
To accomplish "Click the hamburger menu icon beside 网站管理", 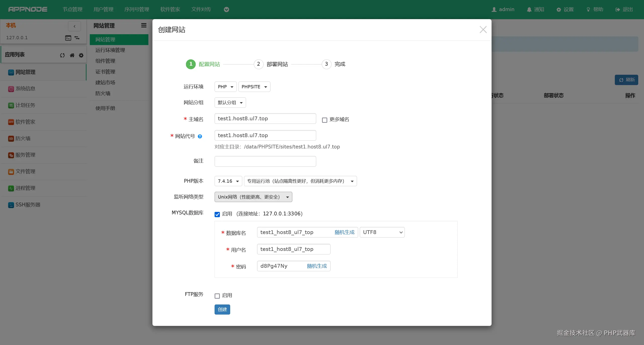I will (x=144, y=25).
